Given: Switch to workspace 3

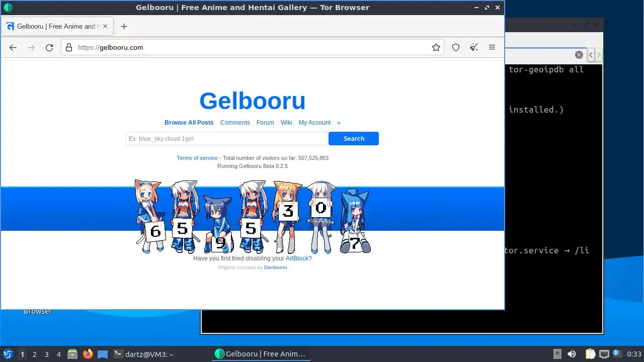Looking at the screenshot, I should [47, 354].
